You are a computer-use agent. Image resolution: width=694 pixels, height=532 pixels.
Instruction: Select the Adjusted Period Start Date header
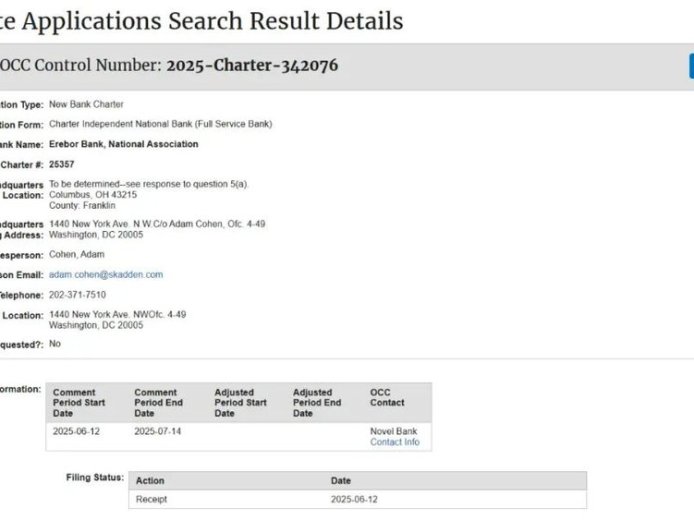point(240,403)
